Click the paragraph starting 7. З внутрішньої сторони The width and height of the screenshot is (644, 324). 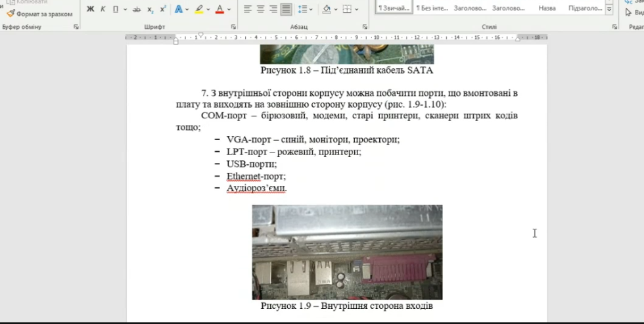(347, 99)
